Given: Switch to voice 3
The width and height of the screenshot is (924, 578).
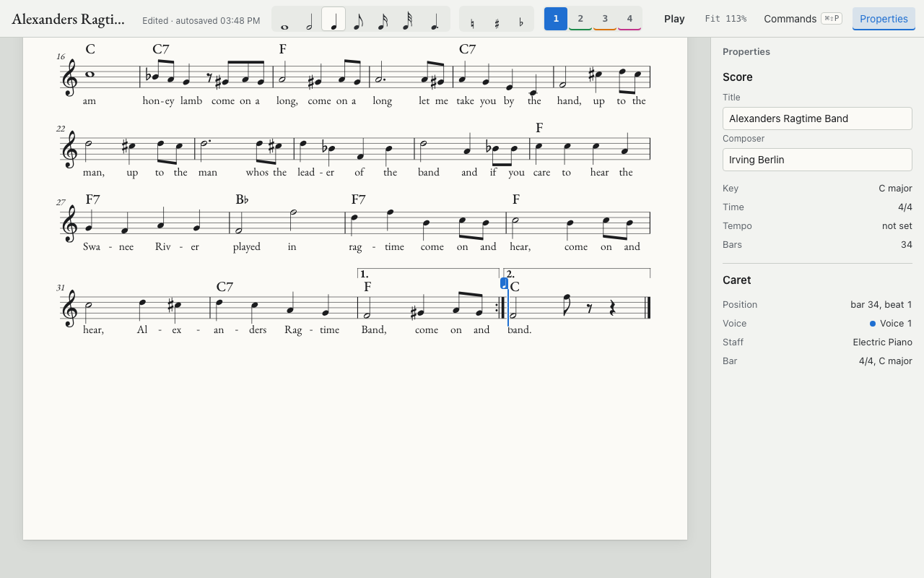Looking at the screenshot, I should [605, 19].
